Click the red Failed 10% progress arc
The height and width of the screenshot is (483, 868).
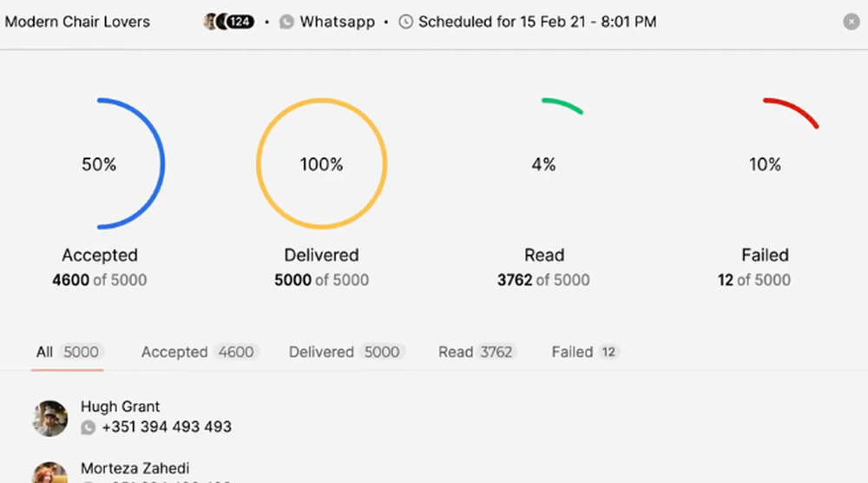793,109
